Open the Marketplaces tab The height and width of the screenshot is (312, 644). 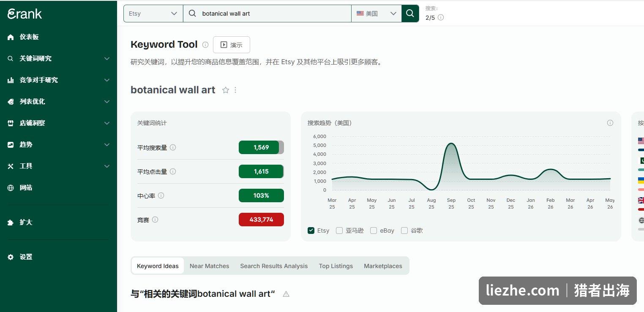383,266
